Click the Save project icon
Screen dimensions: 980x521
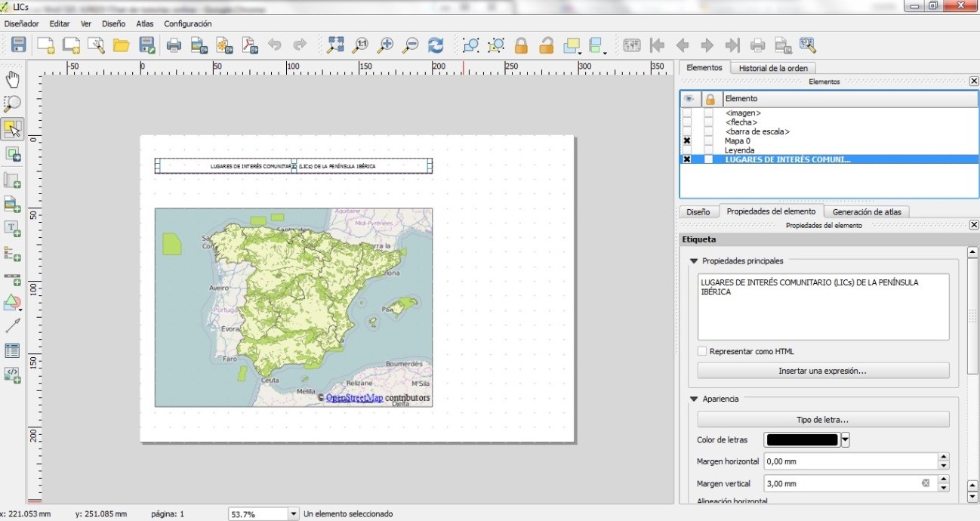[18, 45]
